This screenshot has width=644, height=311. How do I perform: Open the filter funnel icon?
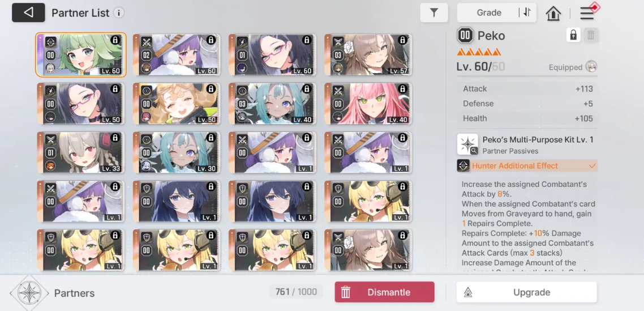click(x=433, y=13)
